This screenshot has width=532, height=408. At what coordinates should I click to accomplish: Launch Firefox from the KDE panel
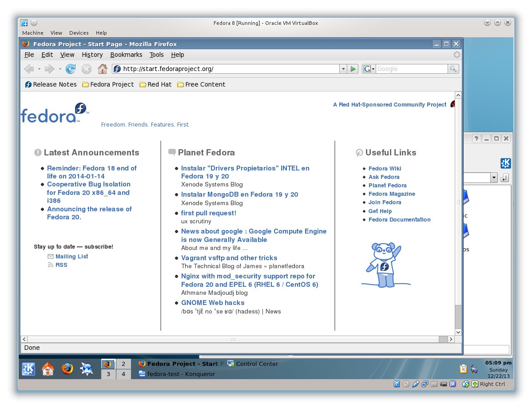point(67,369)
